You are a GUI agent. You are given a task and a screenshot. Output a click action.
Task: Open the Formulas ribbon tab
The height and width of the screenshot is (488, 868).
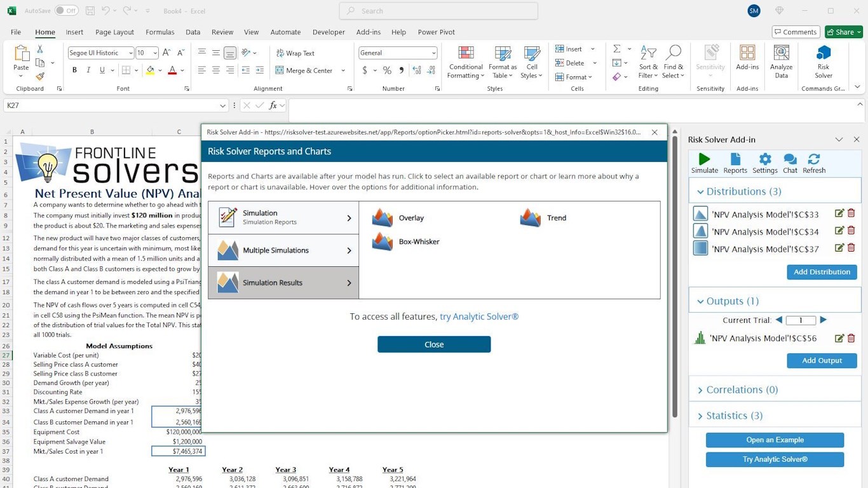tap(160, 32)
